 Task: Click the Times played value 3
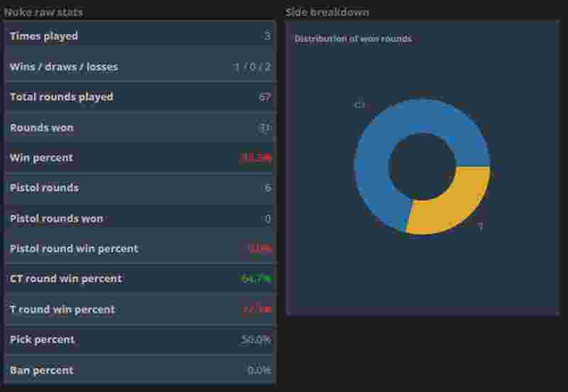tap(268, 36)
